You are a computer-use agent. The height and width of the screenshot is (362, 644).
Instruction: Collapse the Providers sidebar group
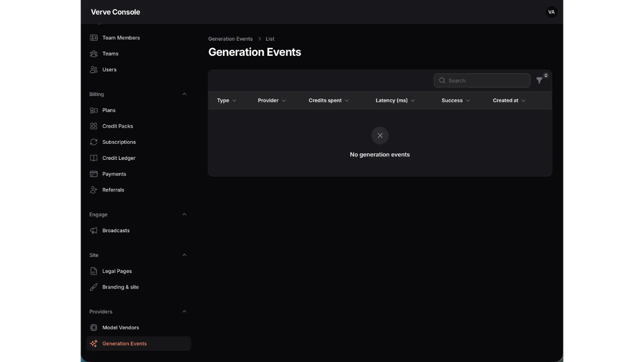184,311
